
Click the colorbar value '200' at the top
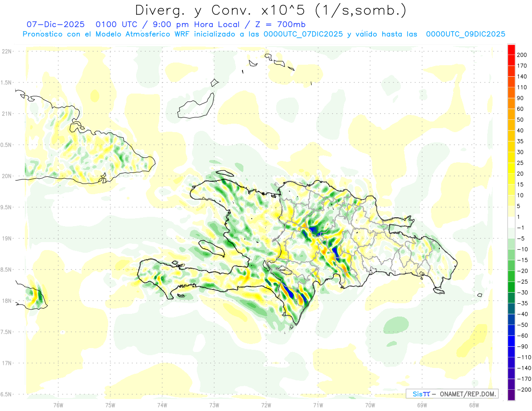[523, 55]
